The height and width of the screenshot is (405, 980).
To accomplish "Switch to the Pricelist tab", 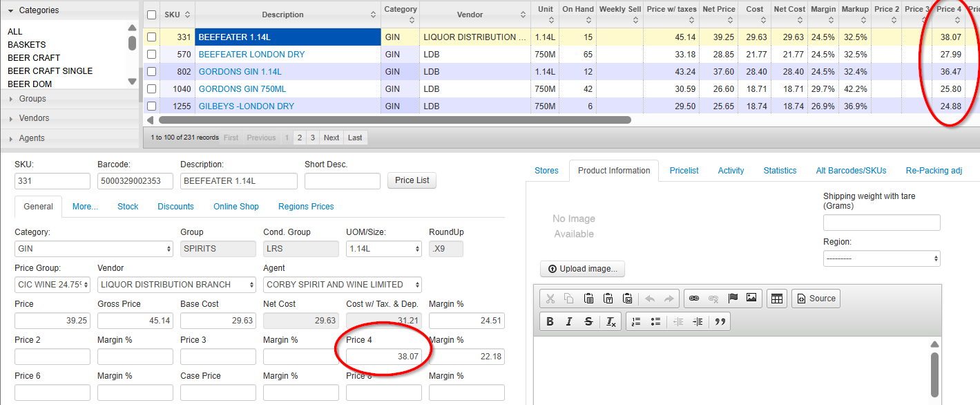I will coord(684,171).
